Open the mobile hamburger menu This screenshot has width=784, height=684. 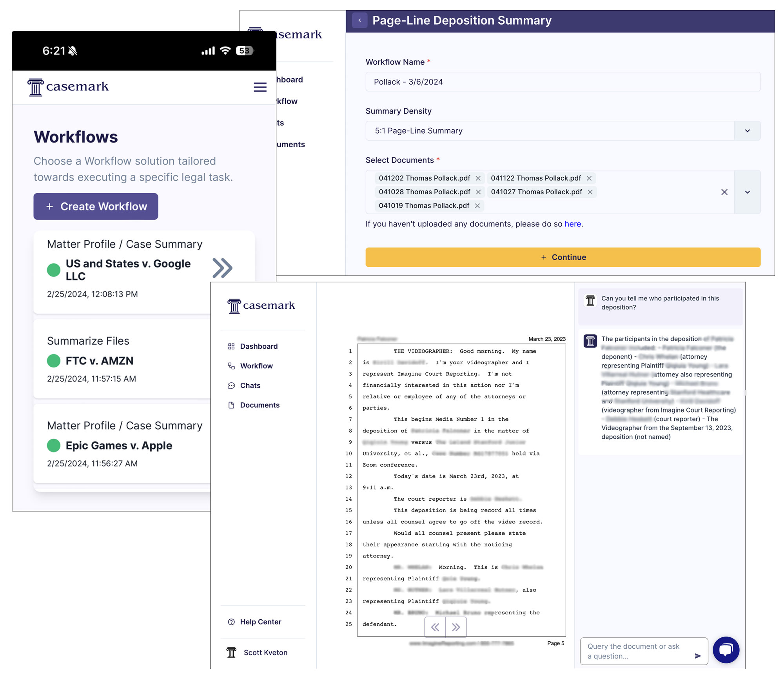tap(260, 87)
